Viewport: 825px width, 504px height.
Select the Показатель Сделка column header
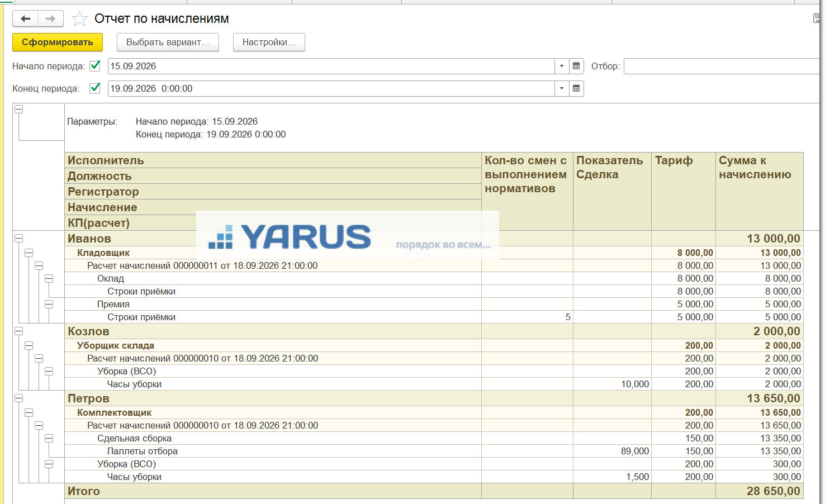(612, 192)
